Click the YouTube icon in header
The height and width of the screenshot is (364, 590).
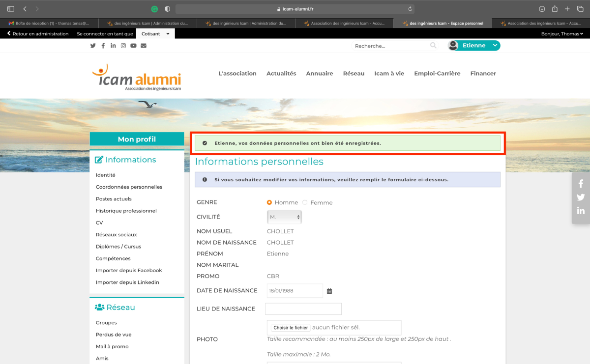(133, 46)
